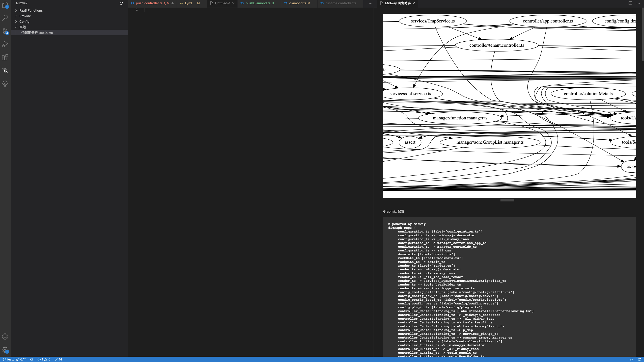644x362 pixels.
Task: Click the Midway tools activity bar icon
Action: [x=5, y=70]
